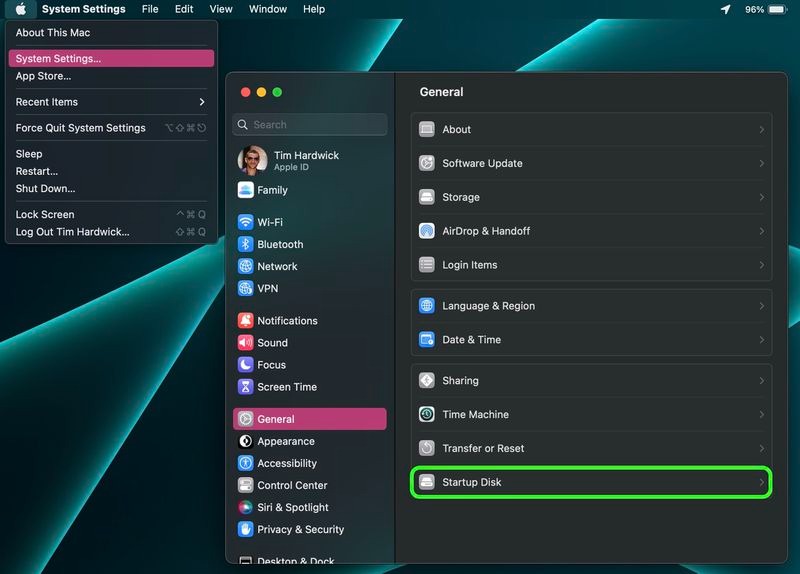This screenshot has height=574, width=800.
Task: Choose Sleep from Apple menu
Action: 111,154
